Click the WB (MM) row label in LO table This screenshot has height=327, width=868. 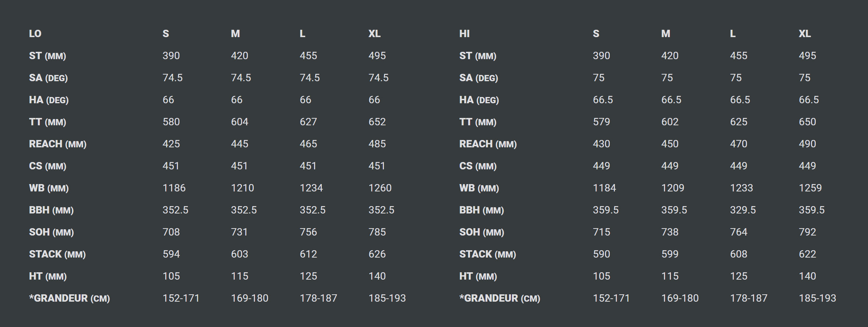pos(49,188)
